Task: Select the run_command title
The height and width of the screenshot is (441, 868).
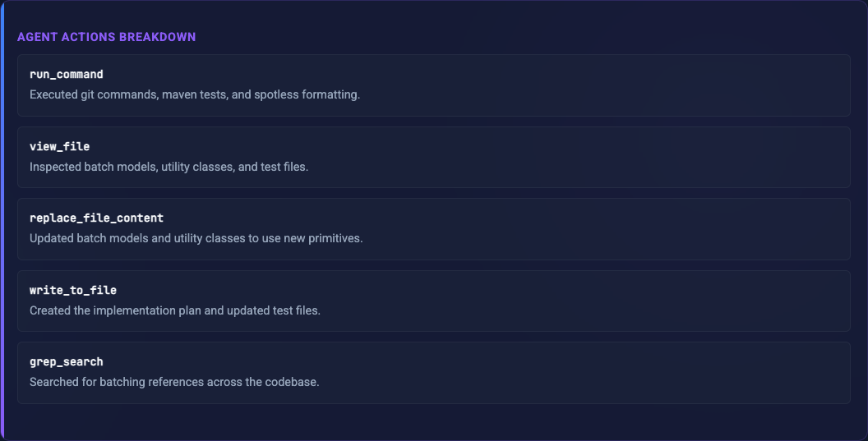Action: (67, 74)
